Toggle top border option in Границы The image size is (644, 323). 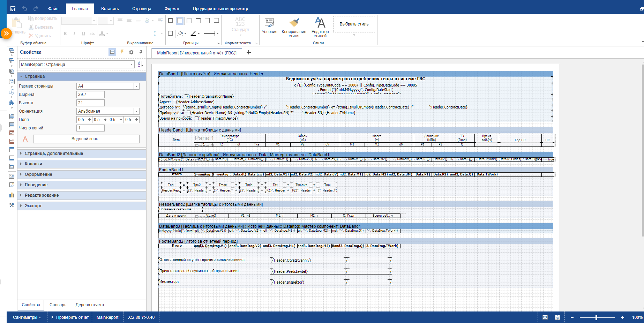[198, 21]
